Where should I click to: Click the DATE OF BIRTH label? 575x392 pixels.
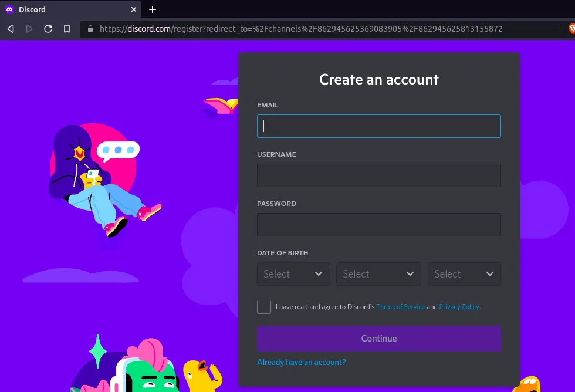(x=283, y=253)
